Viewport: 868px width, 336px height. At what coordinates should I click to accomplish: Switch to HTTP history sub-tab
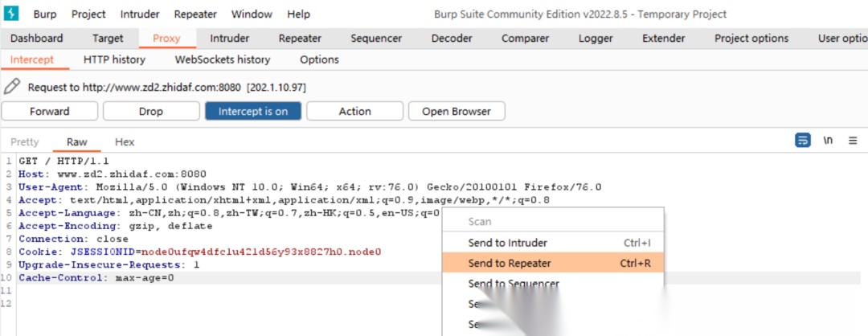coord(115,59)
